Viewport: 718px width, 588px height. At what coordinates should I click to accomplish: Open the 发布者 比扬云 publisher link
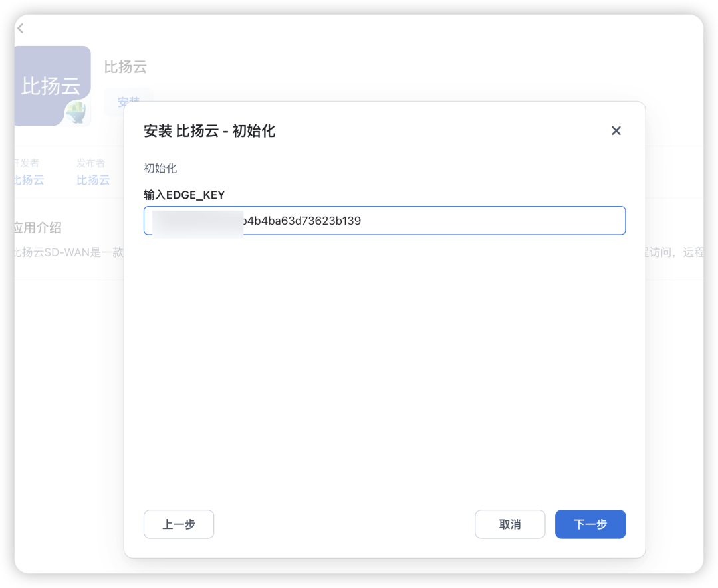click(93, 180)
